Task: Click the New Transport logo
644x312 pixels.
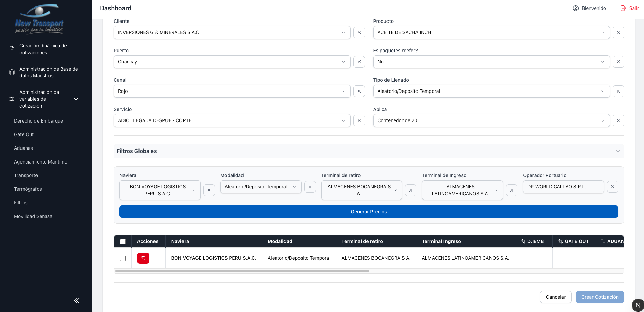Action: [x=39, y=19]
